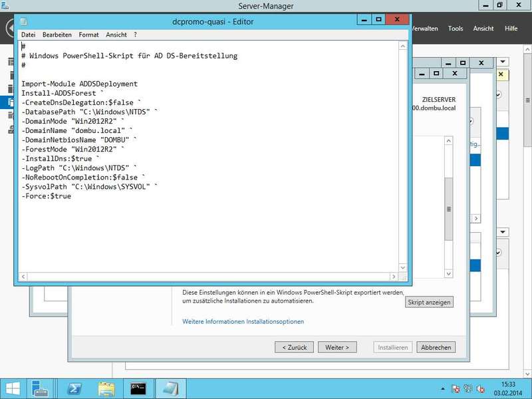Image resolution: width=532 pixels, height=399 pixels.
Task: Cancel the wizard with Abbrechen
Action: click(436, 347)
